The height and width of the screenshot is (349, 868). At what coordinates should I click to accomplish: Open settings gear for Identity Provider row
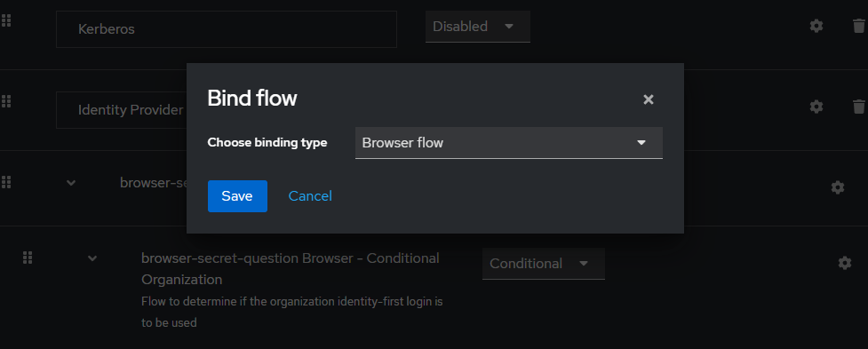[x=816, y=107]
